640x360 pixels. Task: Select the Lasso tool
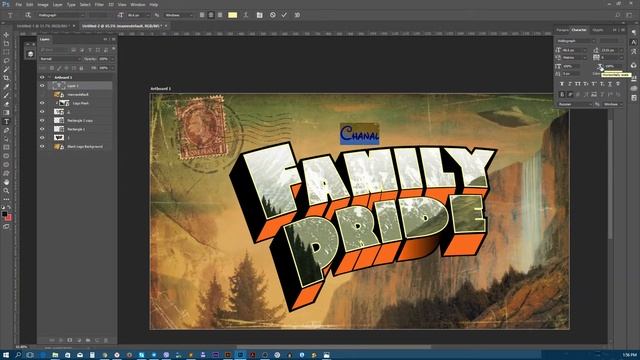tap(6, 61)
